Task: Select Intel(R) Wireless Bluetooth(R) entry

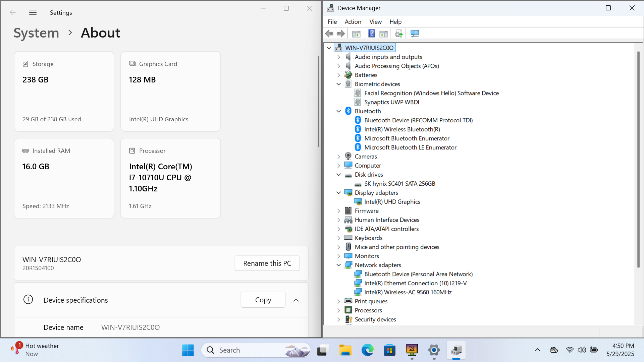Action: tap(402, 129)
